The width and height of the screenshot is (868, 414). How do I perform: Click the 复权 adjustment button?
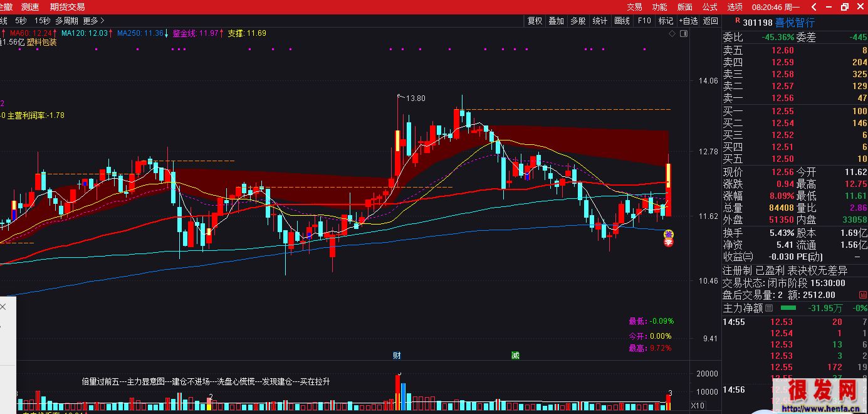pos(535,21)
